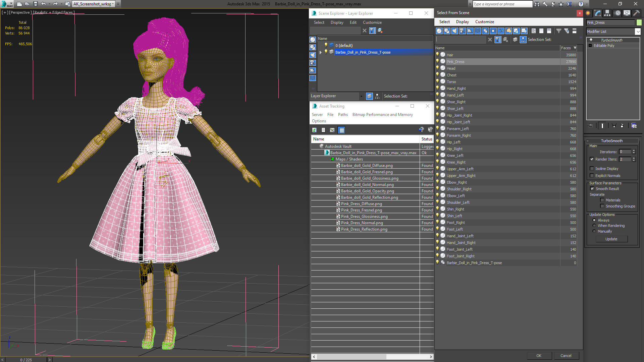Toggle Display Bone Objects filter in Select From Scene
This screenshot has width=644, height=362.
(501, 31)
